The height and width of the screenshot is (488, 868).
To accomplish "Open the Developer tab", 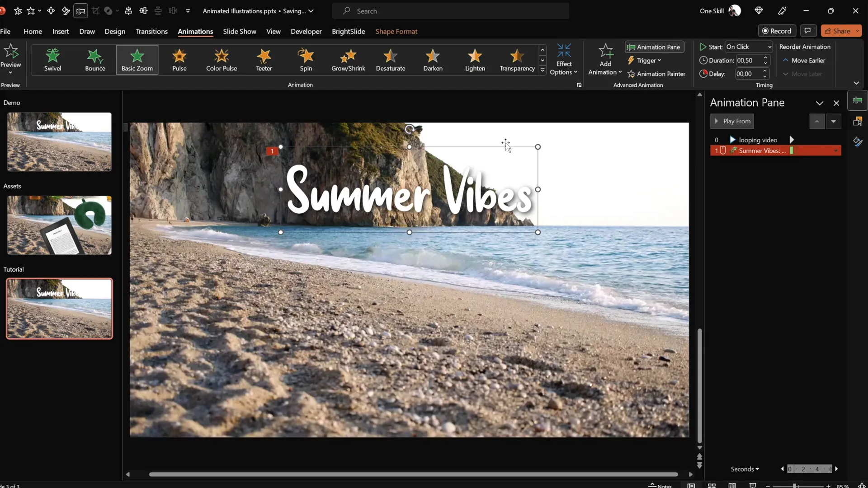I will coord(306,31).
